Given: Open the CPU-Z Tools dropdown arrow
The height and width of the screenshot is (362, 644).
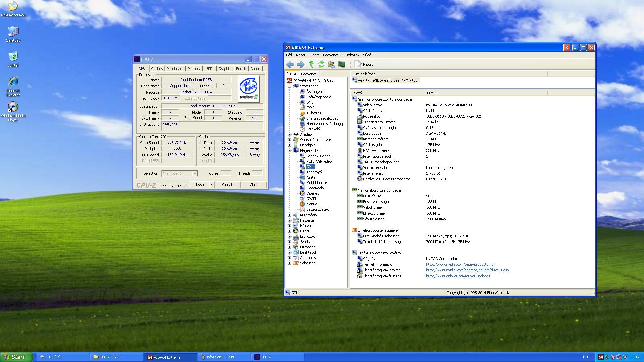Looking at the screenshot, I should coord(212,185).
